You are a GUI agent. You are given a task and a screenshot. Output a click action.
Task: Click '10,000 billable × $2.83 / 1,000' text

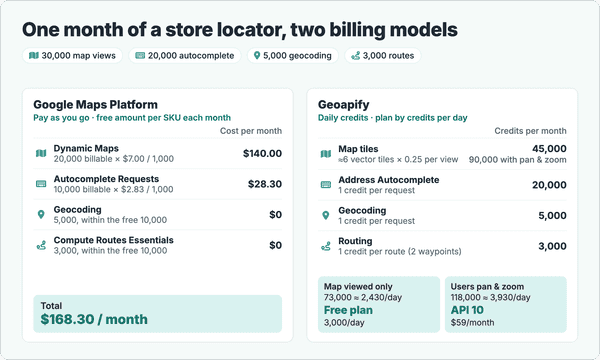(x=113, y=189)
